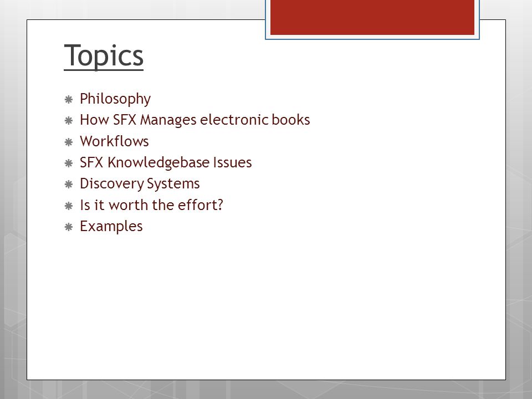Viewport: 532px width, 399px height.
Task: Select the Philosophy bullet text
Action: point(115,99)
